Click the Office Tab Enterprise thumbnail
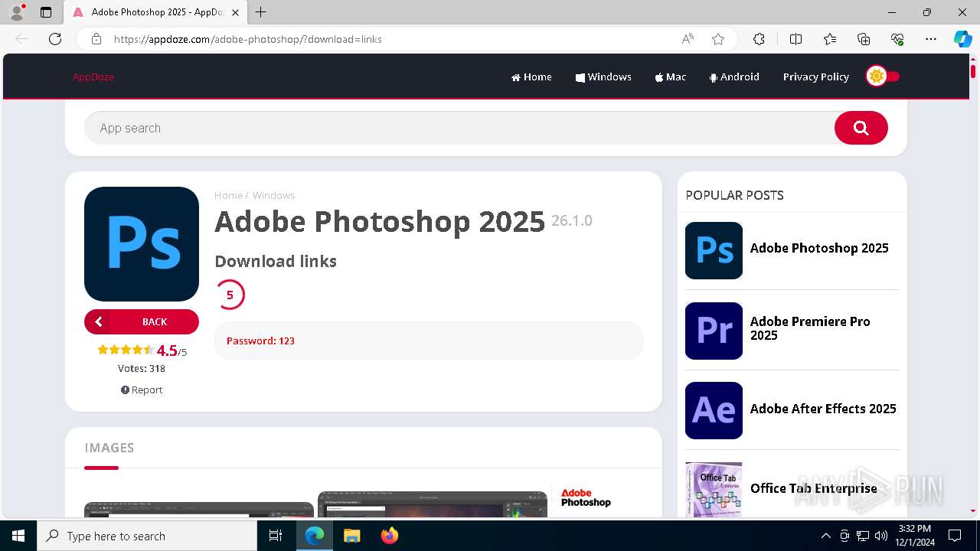 [x=714, y=490]
